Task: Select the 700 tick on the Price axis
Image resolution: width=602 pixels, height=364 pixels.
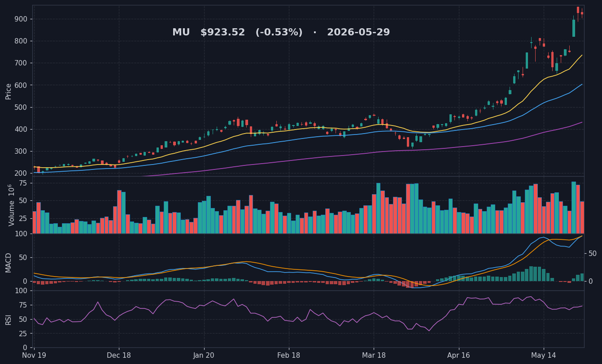Action: tap(21, 63)
